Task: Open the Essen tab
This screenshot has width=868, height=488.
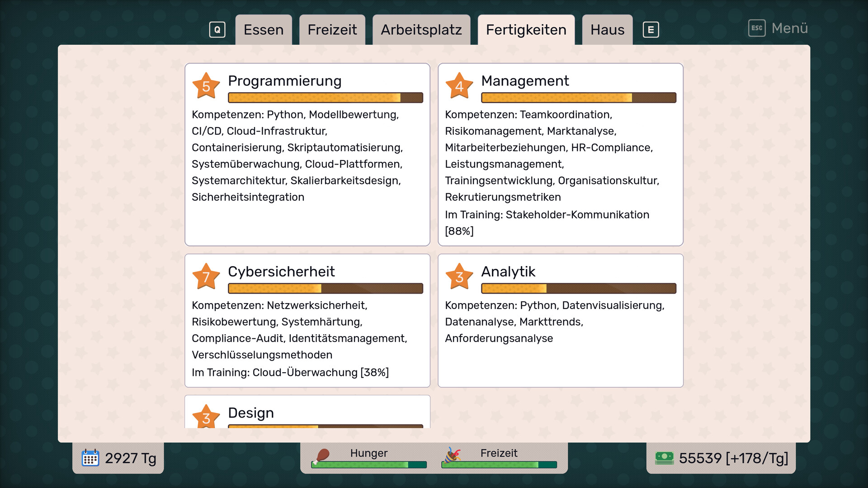Action: coord(264,30)
